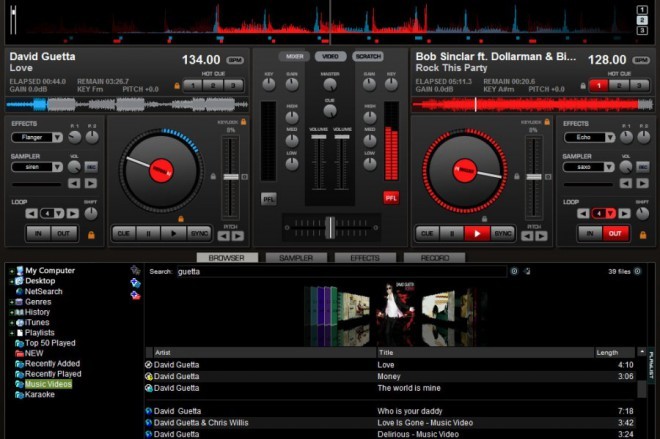Trigger right deck red hot cue 1
This screenshot has width=660, height=439.
599,86
